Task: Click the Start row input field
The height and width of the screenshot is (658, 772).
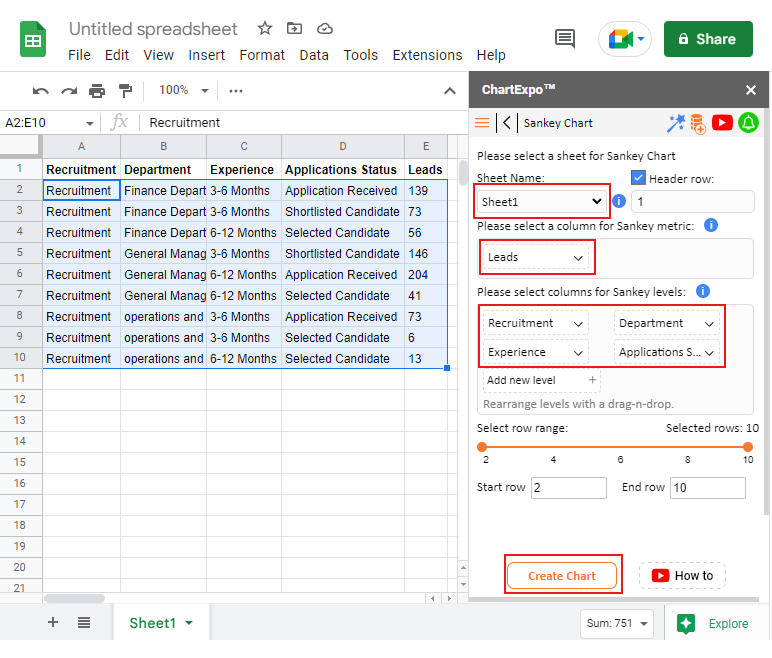Action: (569, 488)
